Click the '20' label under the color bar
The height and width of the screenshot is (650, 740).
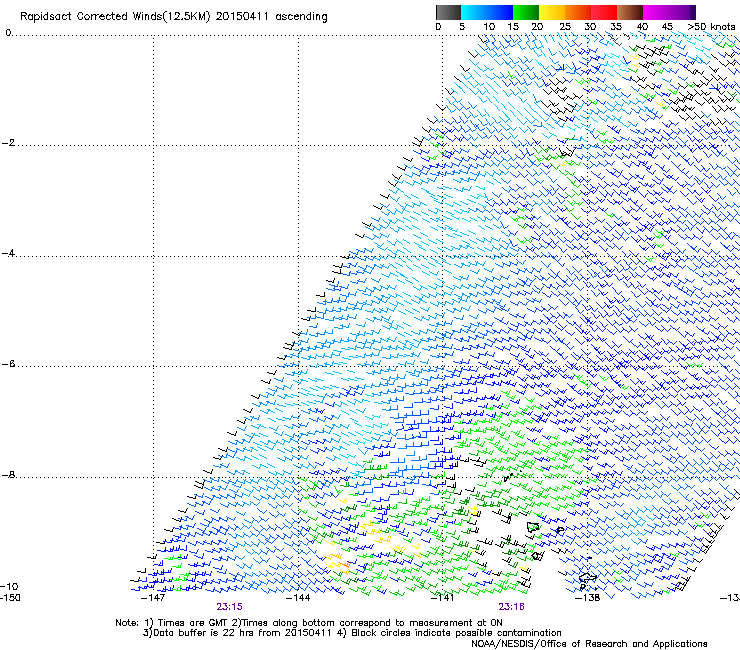pos(537,27)
